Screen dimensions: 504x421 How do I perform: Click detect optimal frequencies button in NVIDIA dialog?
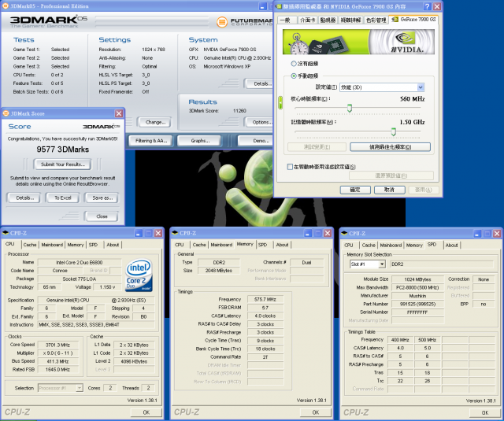pos(390,146)
